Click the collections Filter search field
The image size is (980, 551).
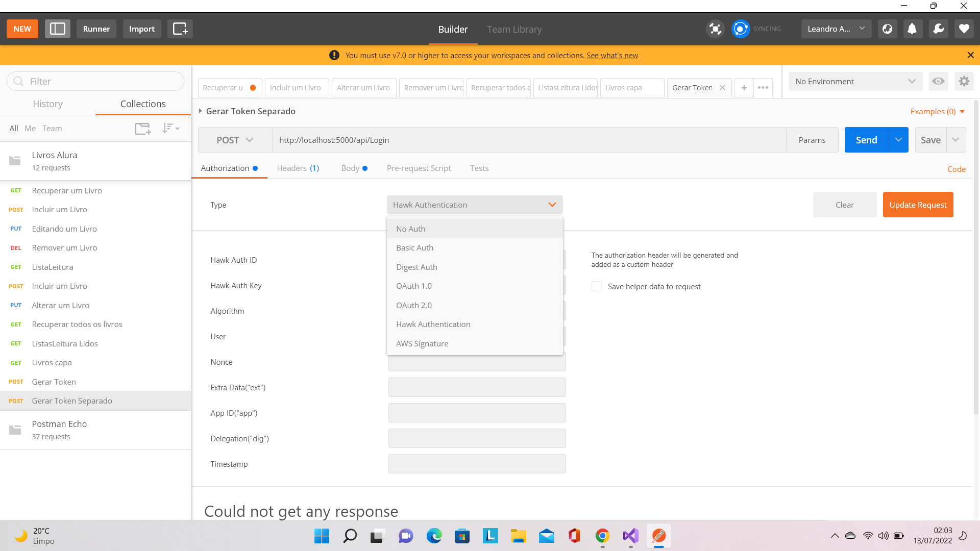95,81
